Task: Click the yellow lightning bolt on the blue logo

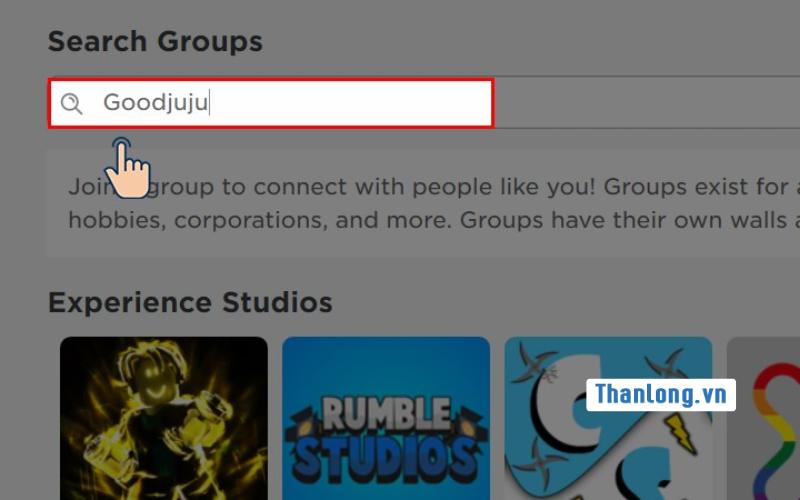Action: [x=681, y=433]
